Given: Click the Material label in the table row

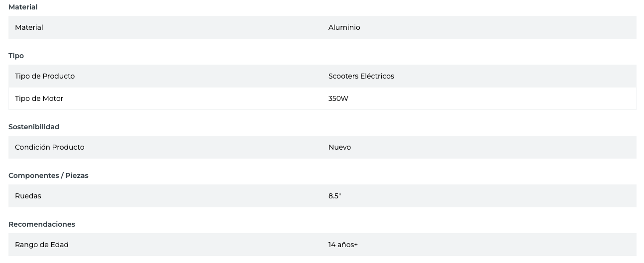Looking at the screenshot, I should [29, 27].
